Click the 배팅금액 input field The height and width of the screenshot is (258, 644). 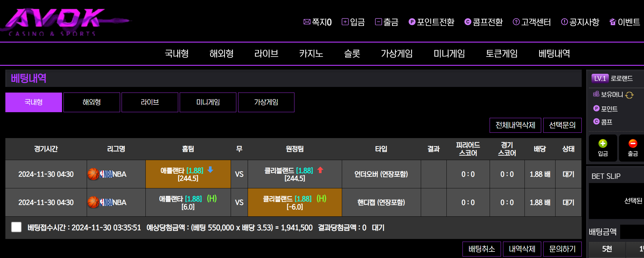coord(632,232)
